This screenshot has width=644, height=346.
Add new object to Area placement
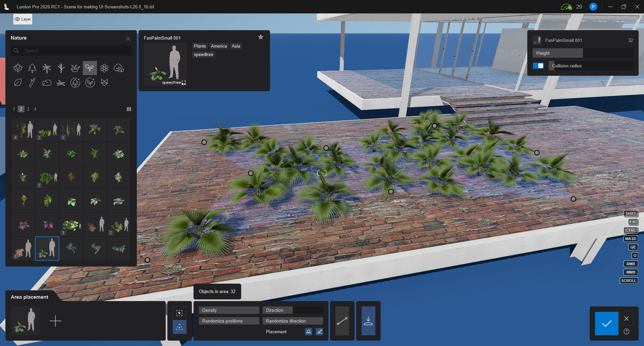pos(55,321)
